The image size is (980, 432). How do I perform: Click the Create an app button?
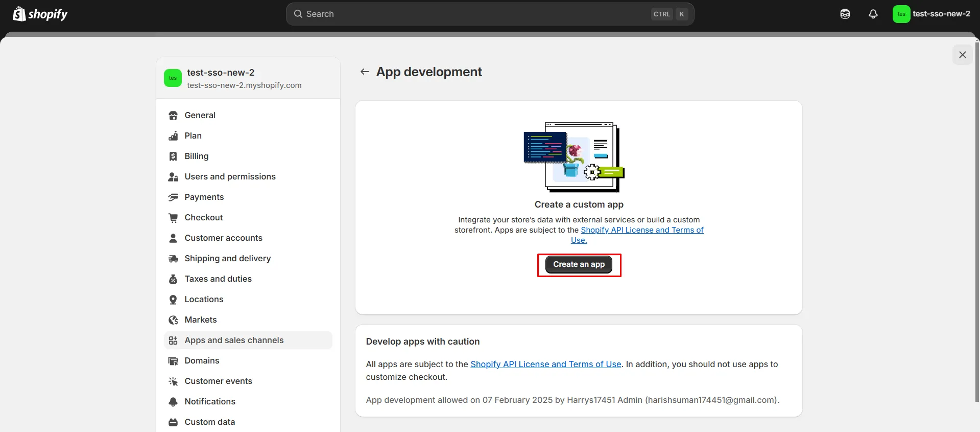click(x=579, y=264)
